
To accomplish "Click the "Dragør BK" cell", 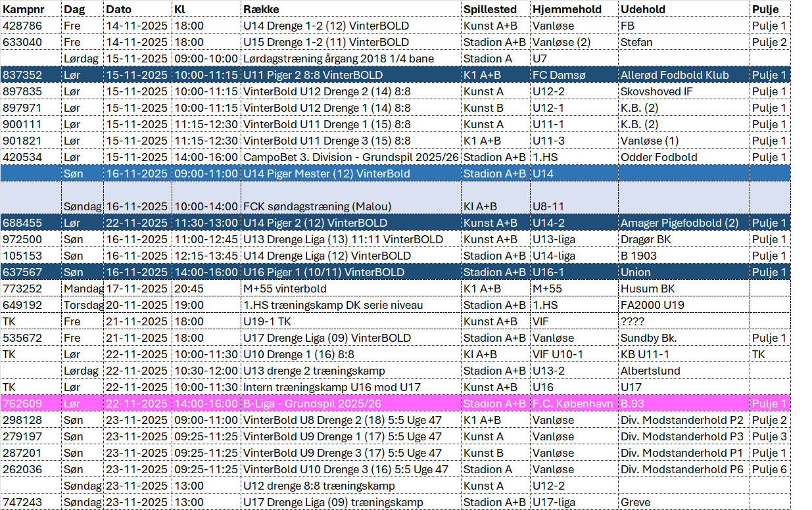I will coord(646,240).
